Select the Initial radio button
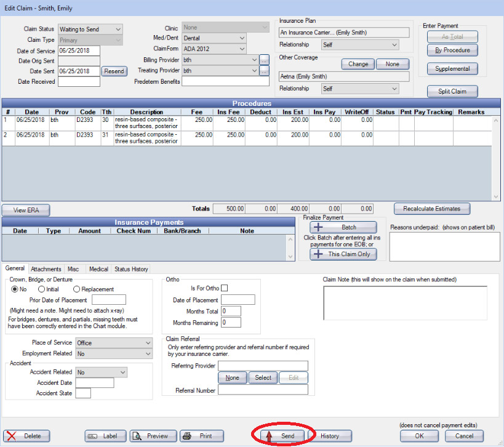Image resolution: width=504 pixels, height=447 pixels. click(x=41, y=289)
